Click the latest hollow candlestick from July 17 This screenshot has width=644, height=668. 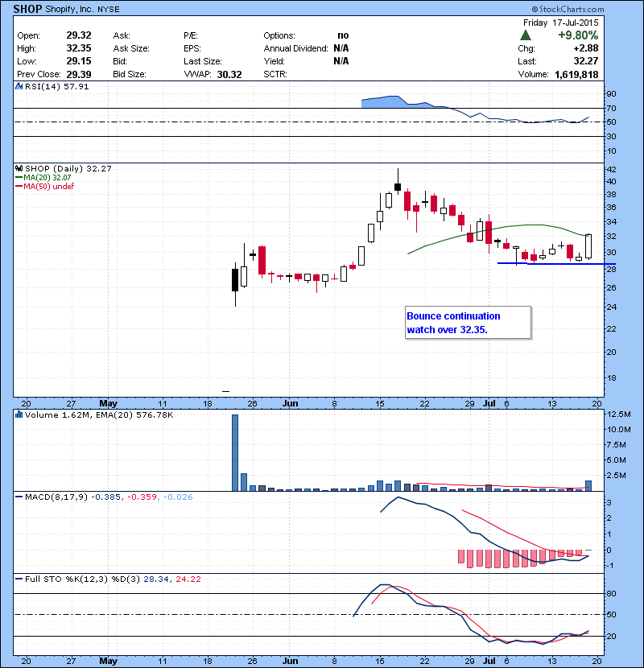(588, 246)
